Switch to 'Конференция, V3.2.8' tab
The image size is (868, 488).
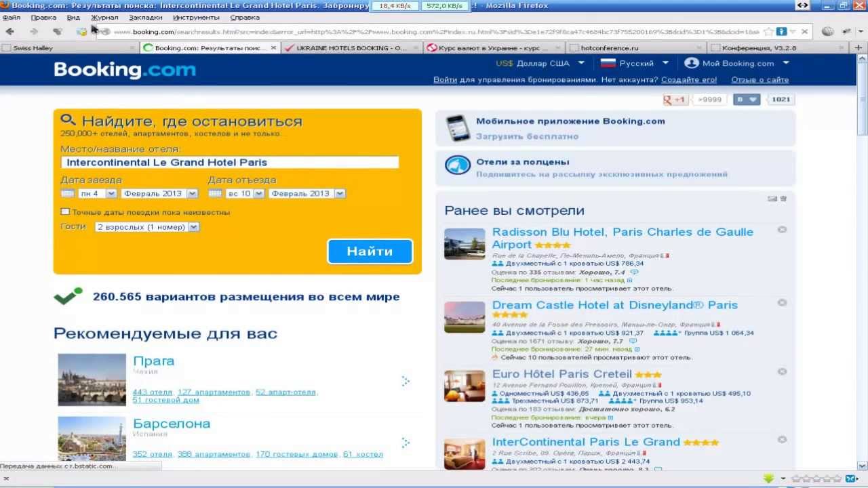[777, 48]
